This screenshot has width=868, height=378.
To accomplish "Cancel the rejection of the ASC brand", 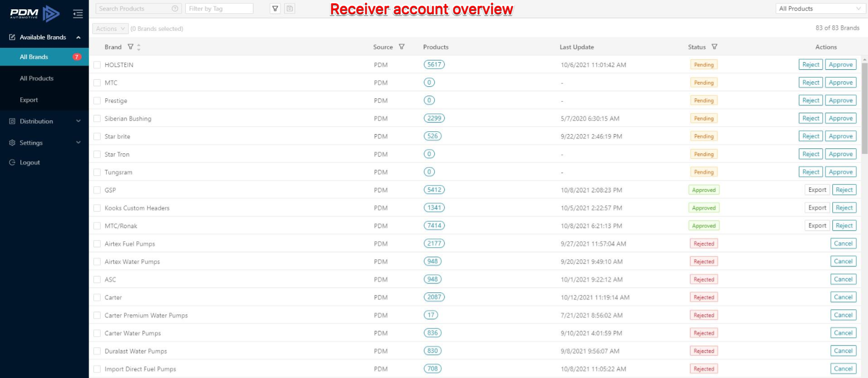I will point(843,279).
